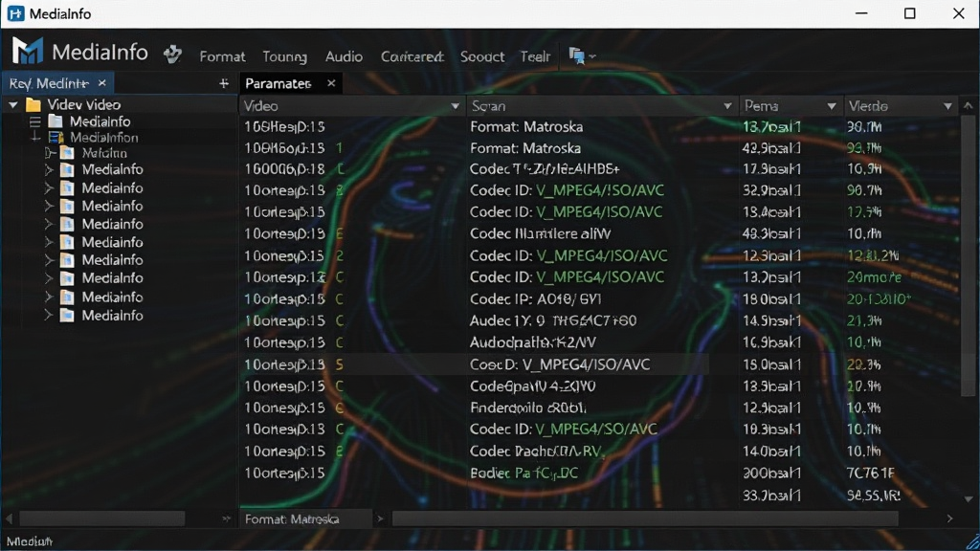Click the MediaInfo app icon in title bar
This screenshot has height=551, width=980.
15,13
